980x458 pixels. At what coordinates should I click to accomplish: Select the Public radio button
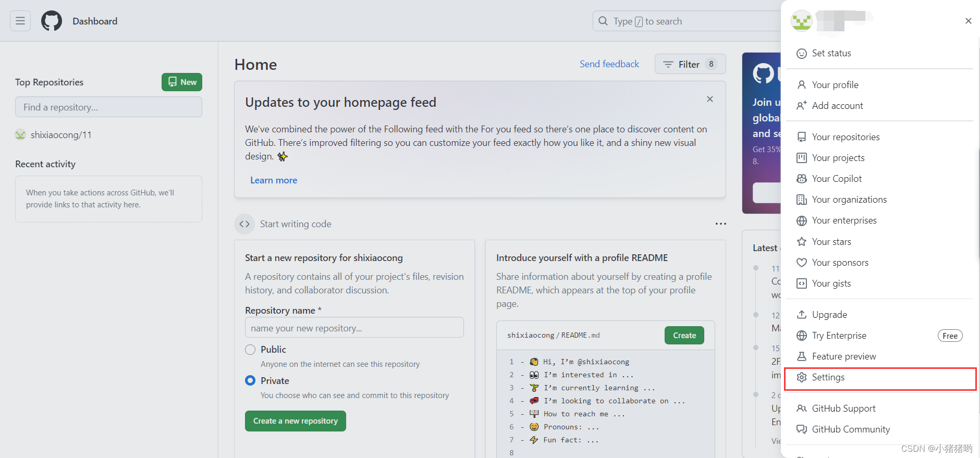[x=250, y=350]
